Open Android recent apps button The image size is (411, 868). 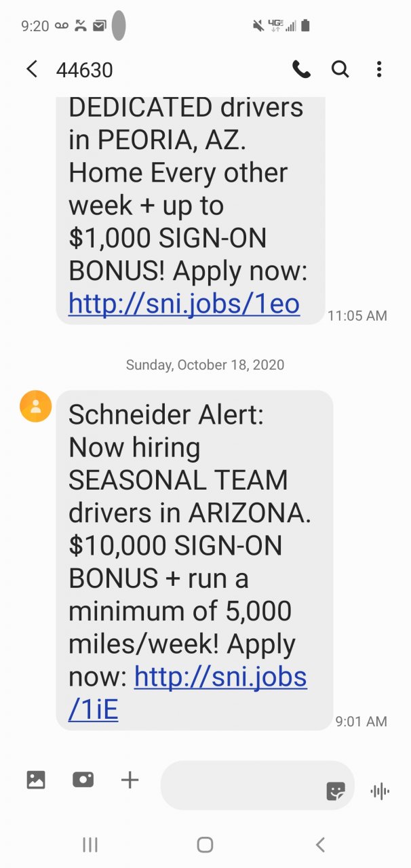[x=90, y=844]
